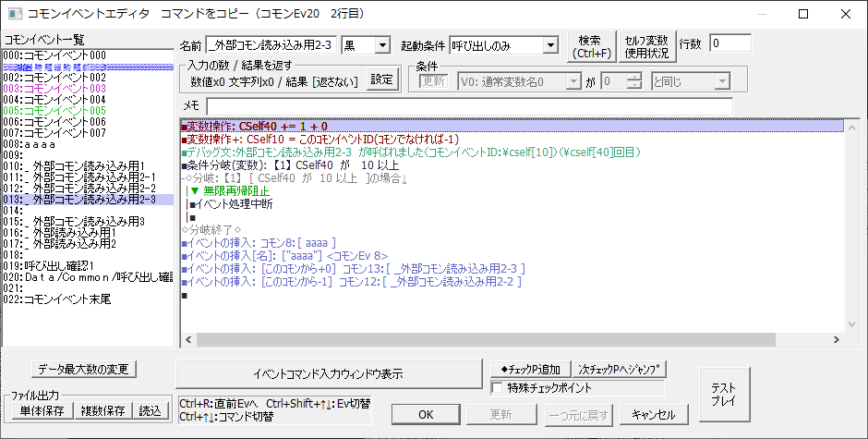
Task: Select magenta 003:コモンイベント003 entry
Action: click(x=88, y=89)
